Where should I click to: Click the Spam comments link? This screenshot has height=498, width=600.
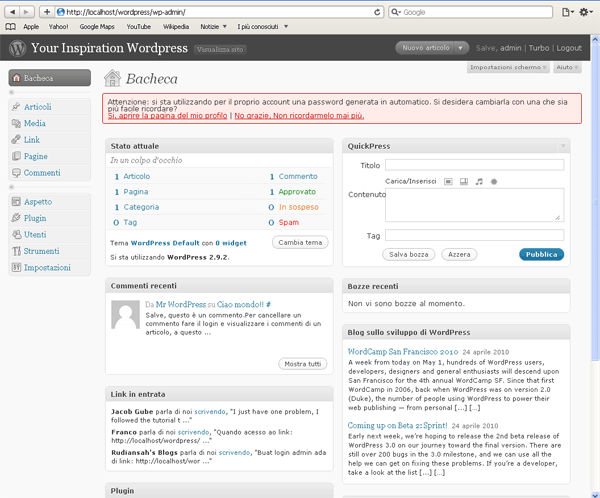[x=289, y=222]
